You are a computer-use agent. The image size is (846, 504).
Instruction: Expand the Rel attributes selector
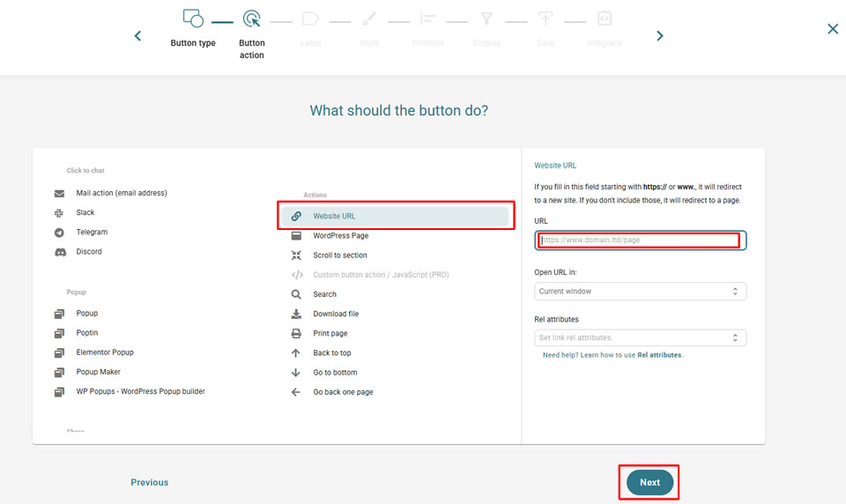point(640,337)
